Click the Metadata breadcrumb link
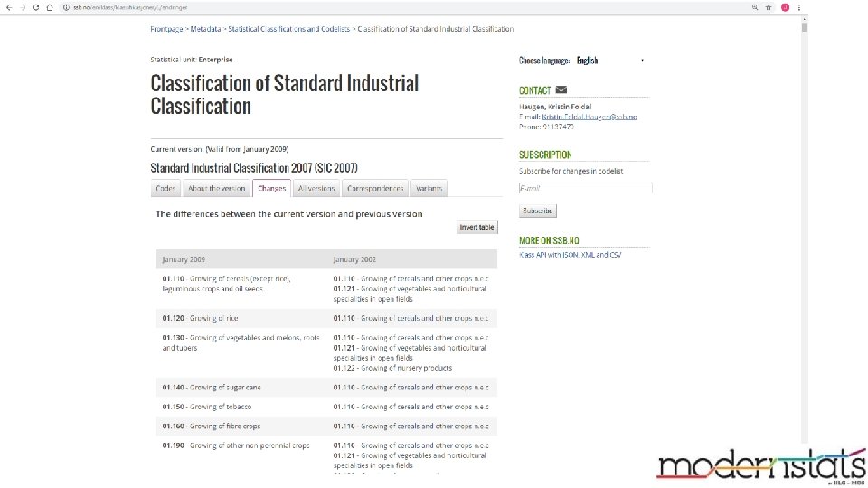 (206, 29)
